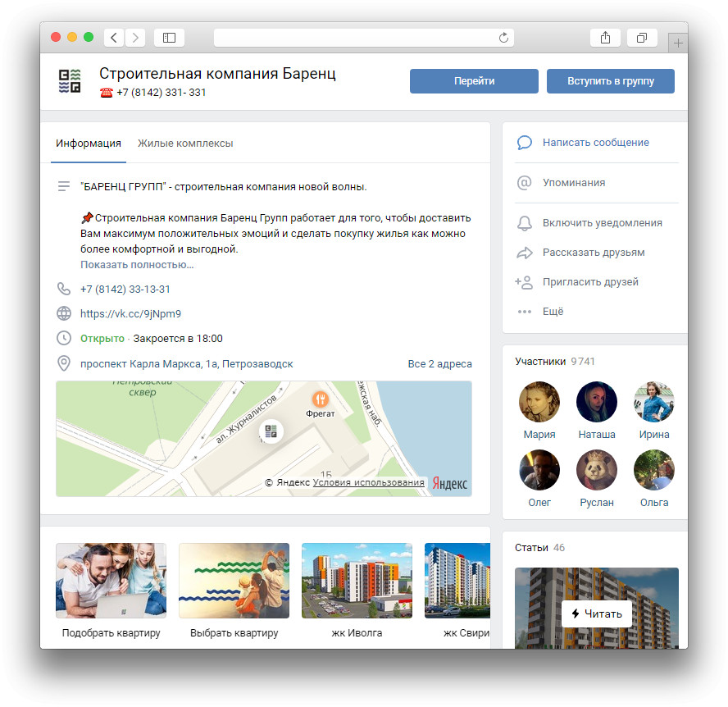Screen dimensions: 728x707
Task: Click the phone handset icon
Action: pos(64,289)
